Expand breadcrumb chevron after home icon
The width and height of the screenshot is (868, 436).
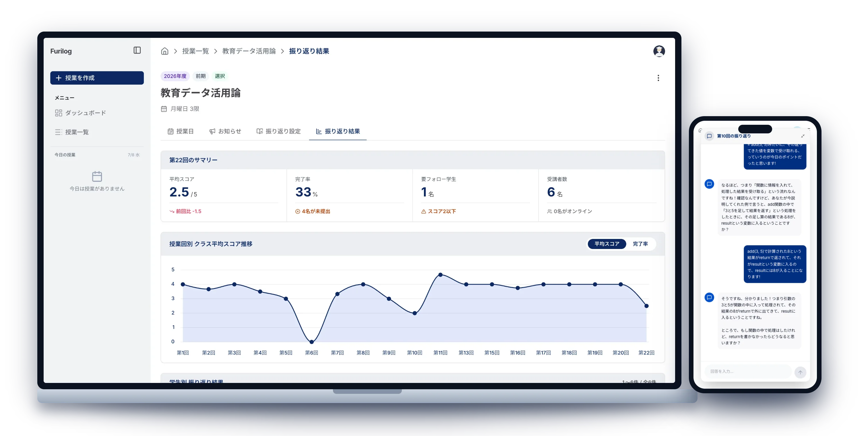click(x=176, y=51)
